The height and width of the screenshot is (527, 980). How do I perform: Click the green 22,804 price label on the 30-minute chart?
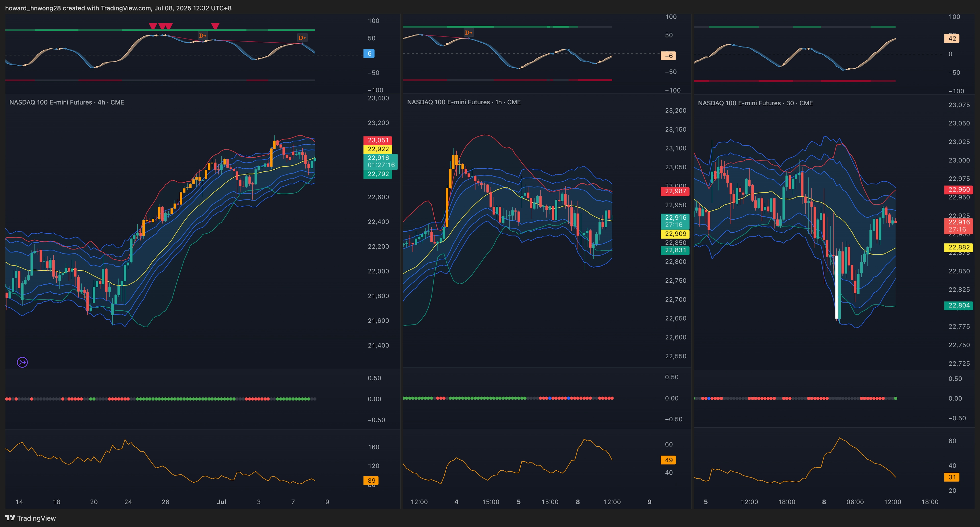(x=958, y=306)
